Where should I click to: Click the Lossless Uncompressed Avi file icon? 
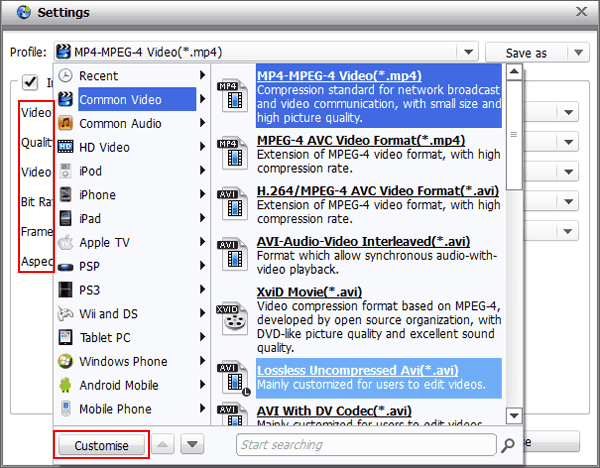point(233,378)
